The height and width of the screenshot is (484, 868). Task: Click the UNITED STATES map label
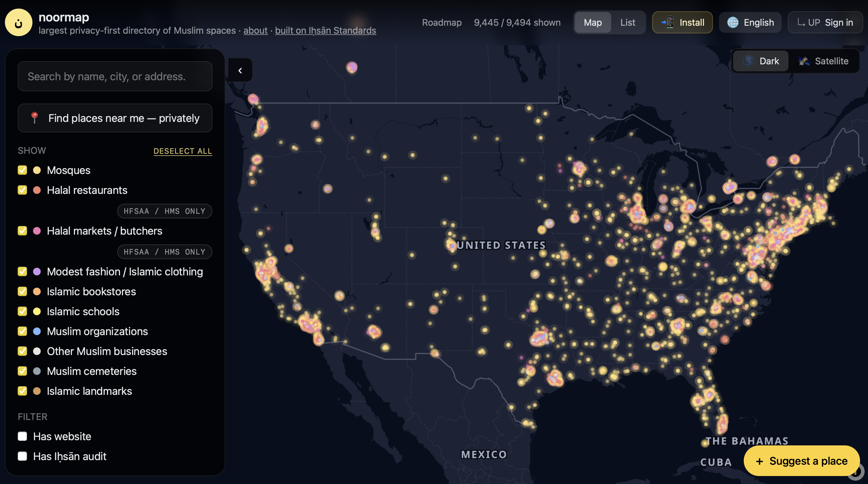(501, 245)
